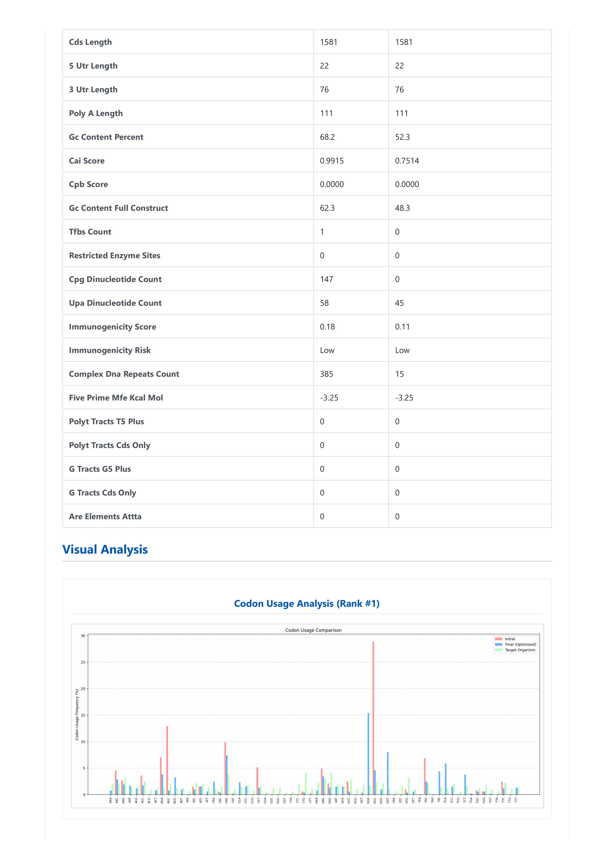Click the Complex Dna Repeats Count value 385
The width and height of the screenshot is (613, 868).
pos(327,374)
